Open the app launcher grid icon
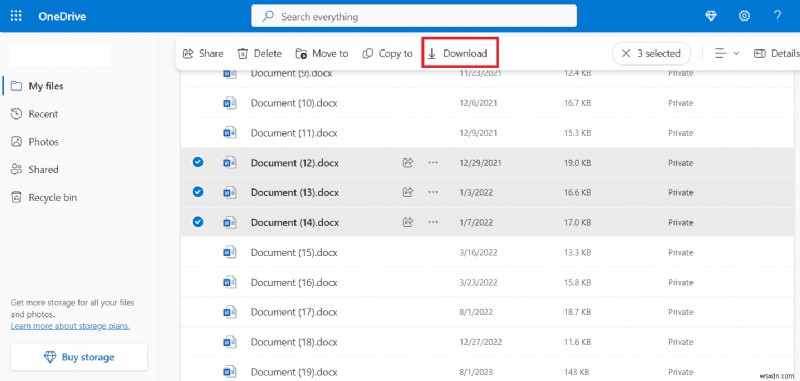The width and height of the screenshot is (800, 381). pos(16,16)
